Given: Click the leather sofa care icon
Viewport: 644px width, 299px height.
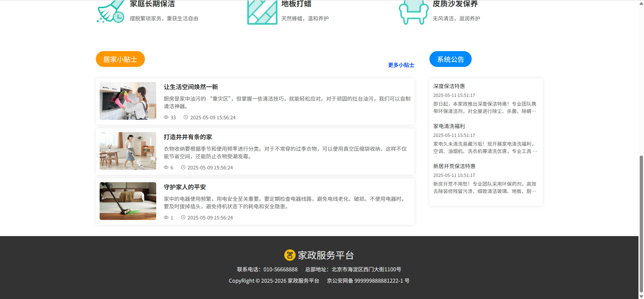Looking at the screenshot, I should pos(414,12).
